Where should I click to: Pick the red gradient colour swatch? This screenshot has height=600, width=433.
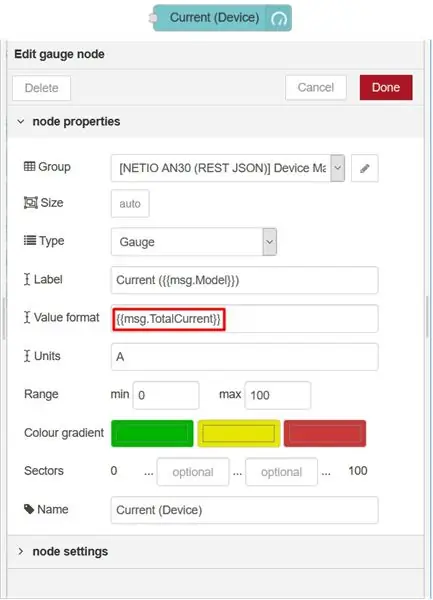coord(325,434)
